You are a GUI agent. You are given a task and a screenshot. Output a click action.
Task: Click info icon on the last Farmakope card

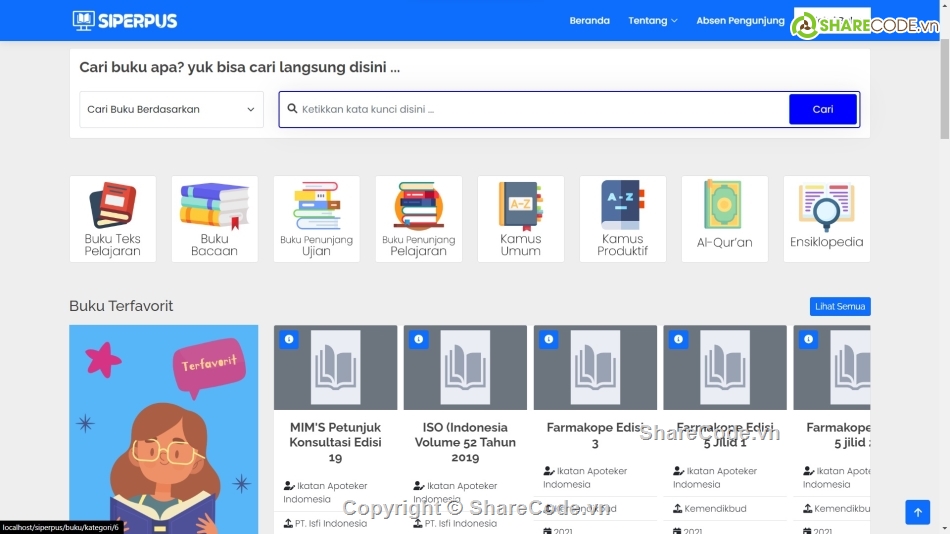pyautogui.click(x=808, y=339)
